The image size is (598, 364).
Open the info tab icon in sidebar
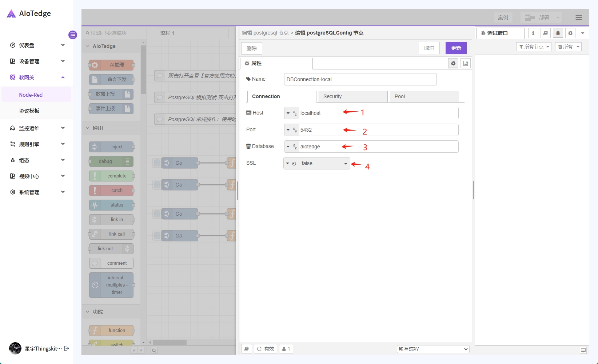click(533, 33)
